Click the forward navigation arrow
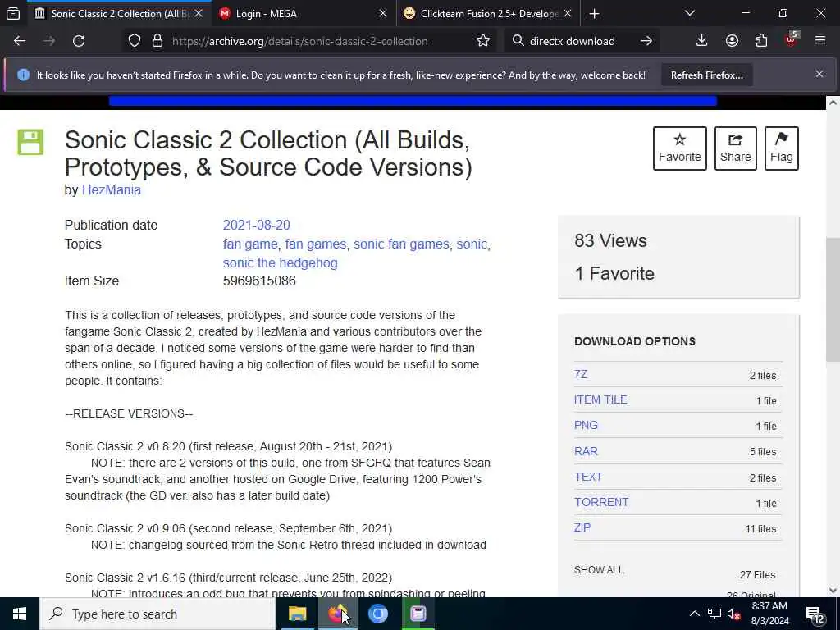 coord(49,41)
